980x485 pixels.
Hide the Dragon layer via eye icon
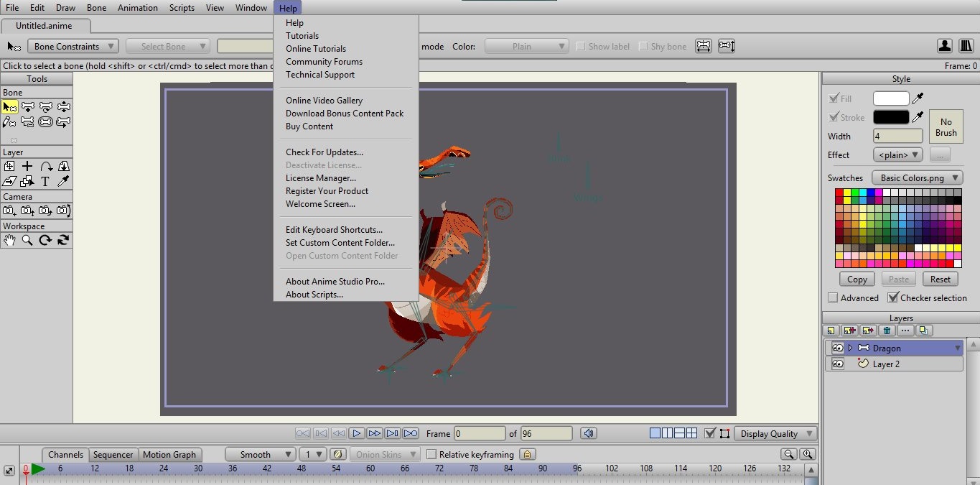tap(837, 348)
